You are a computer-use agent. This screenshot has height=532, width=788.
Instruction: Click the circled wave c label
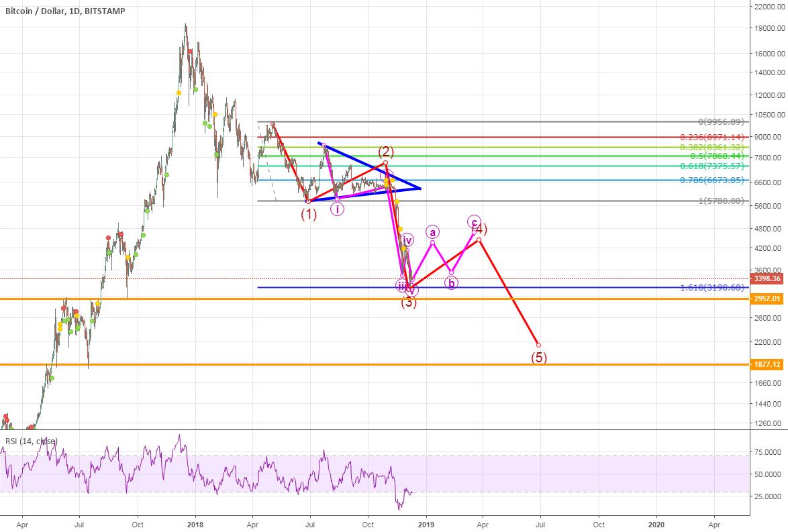pos(474,222)
